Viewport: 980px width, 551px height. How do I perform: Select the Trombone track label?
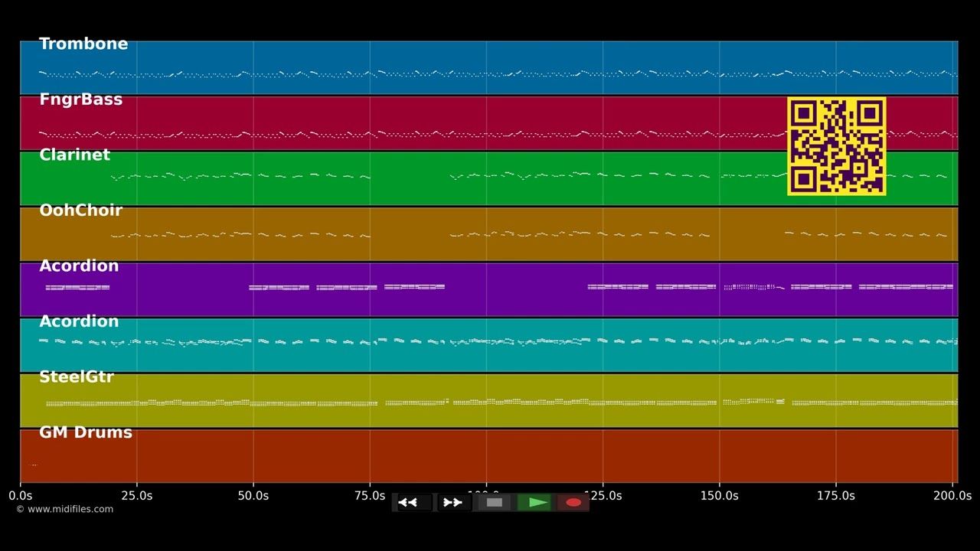click(x=83, y=44)
